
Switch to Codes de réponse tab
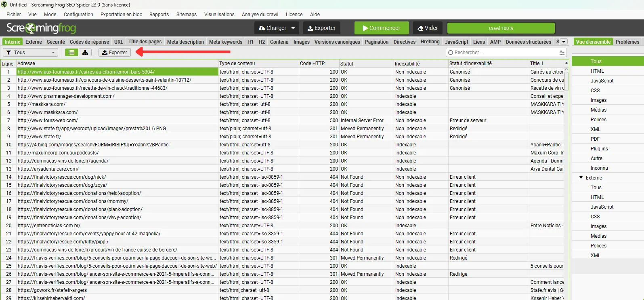pyautogui.click(x=89, y=42)
